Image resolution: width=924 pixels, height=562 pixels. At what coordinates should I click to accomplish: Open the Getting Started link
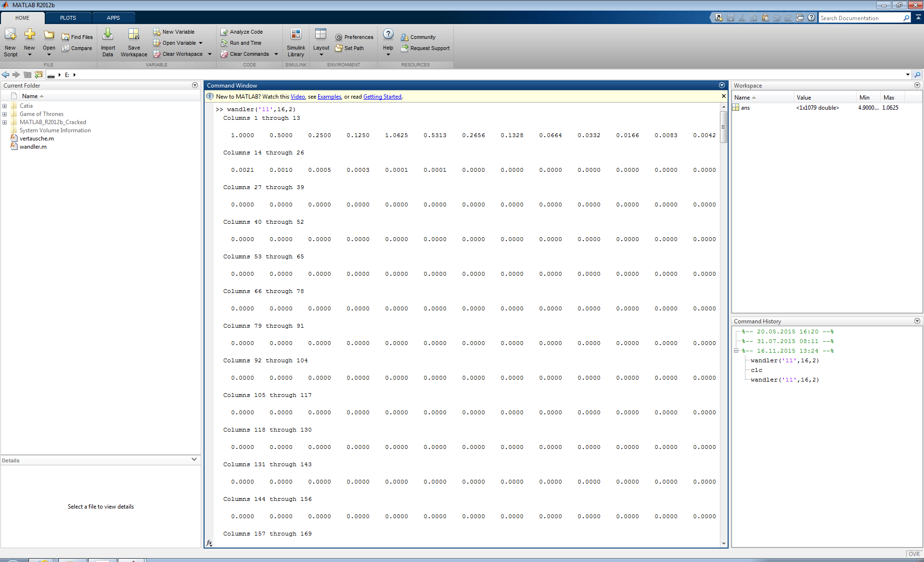pos(382,97)
